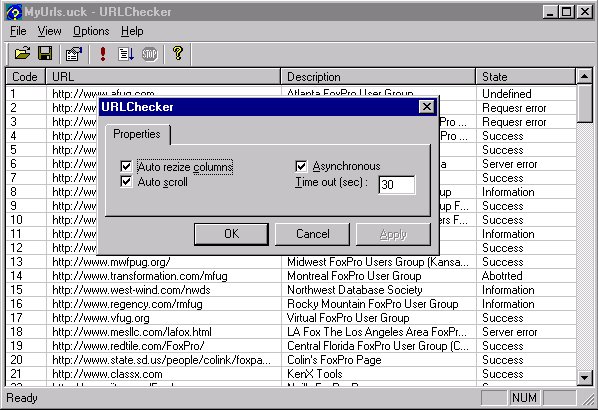Open the Properties toolbar icon
This screenshot has height=410, width=598.
74,54
